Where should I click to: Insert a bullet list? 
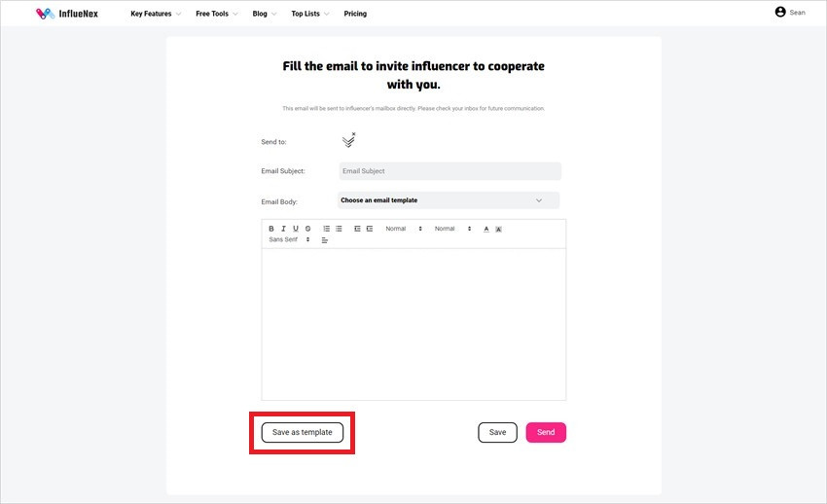pos(339,229)
